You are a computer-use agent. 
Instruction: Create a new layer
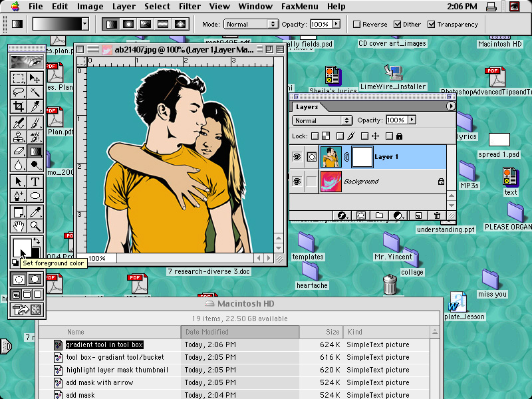click(418, 215)
